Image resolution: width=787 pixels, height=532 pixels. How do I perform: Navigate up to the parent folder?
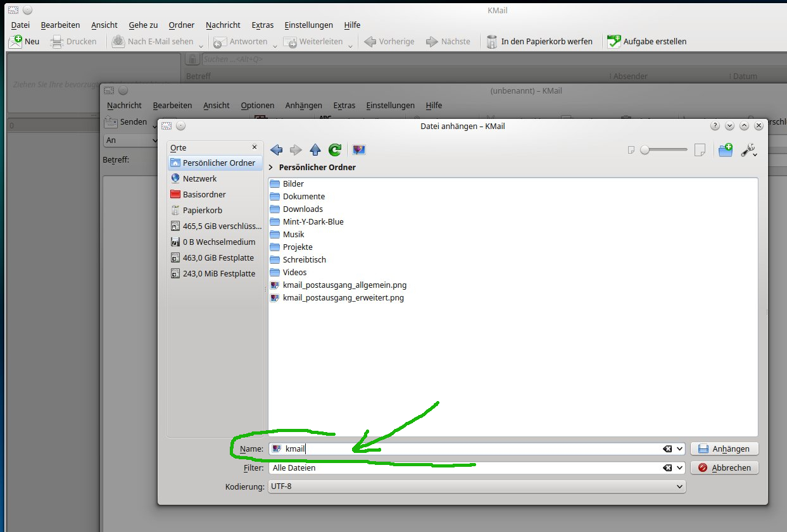pos(315,150)
